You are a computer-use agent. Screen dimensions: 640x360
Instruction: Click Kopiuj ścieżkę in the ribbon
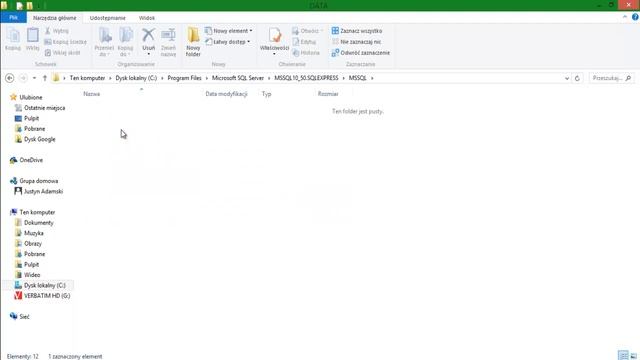[x=65, y=42]
